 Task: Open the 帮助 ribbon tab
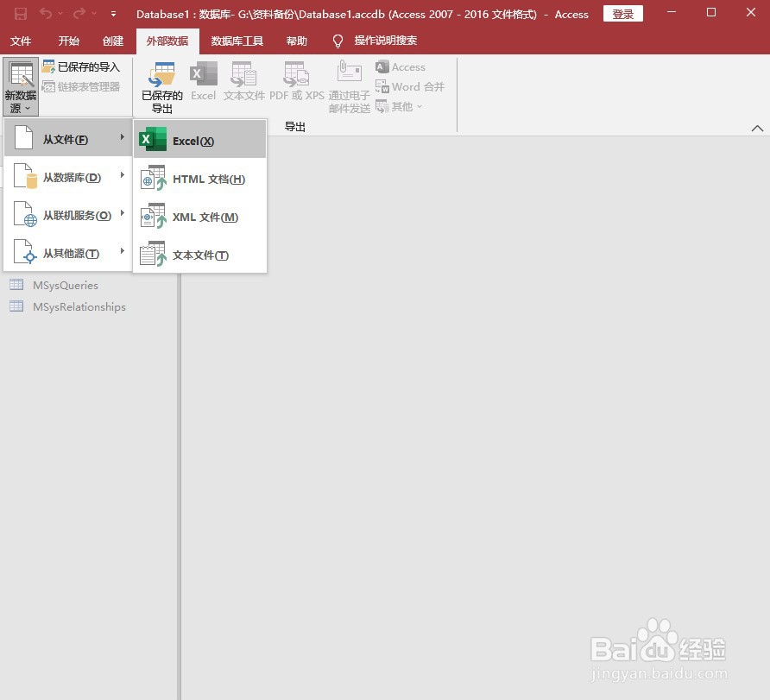pos(297,41)
